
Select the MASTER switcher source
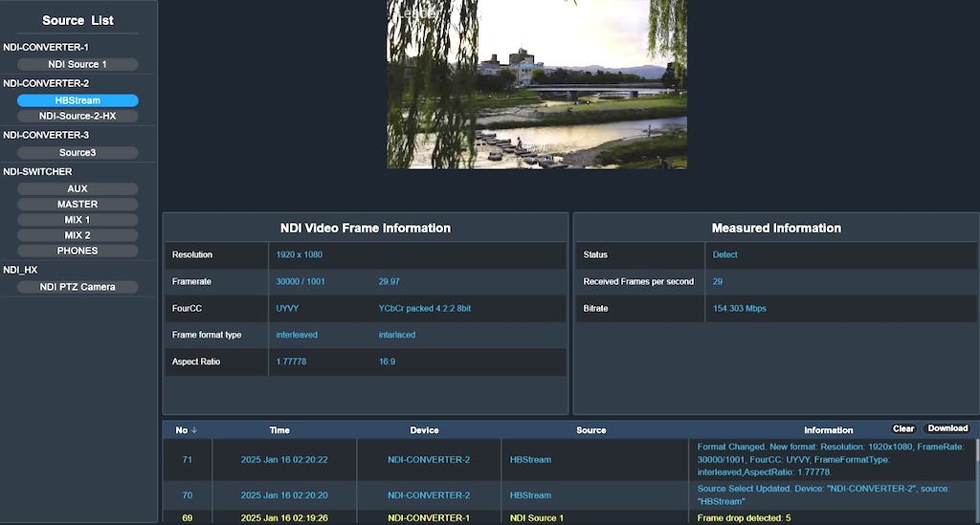pos(78,205)
